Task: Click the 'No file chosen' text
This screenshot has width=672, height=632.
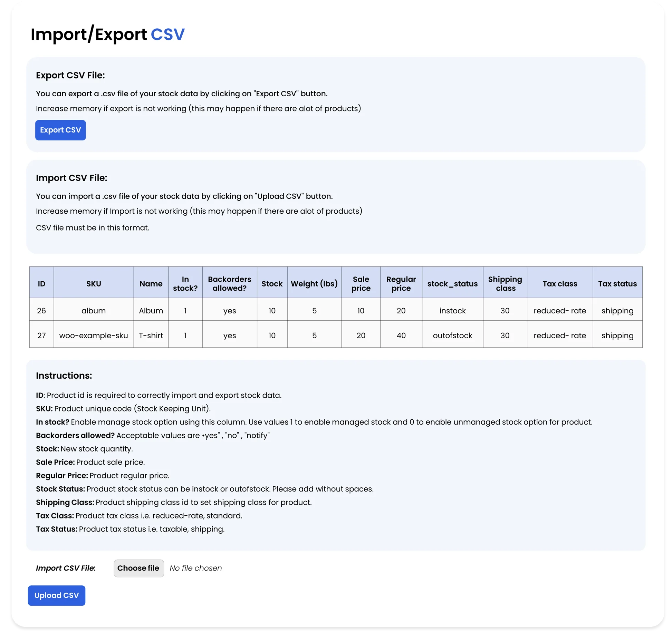Action: point(196,568)
